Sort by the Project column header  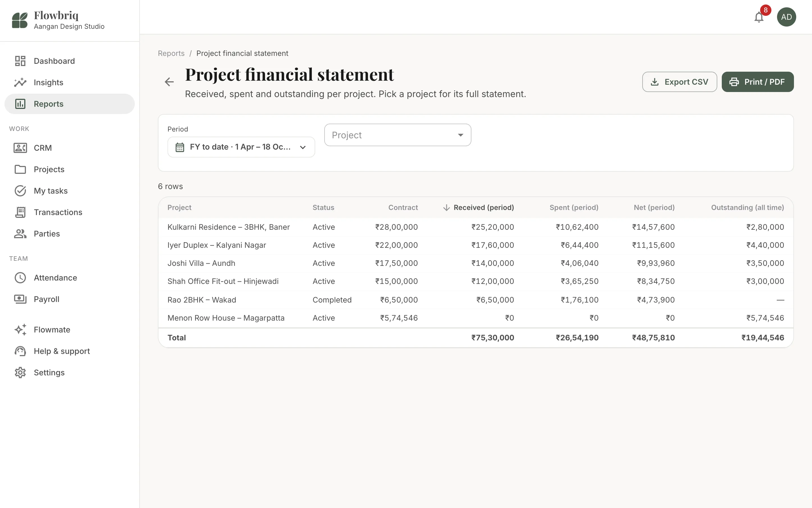pos(179,208)
